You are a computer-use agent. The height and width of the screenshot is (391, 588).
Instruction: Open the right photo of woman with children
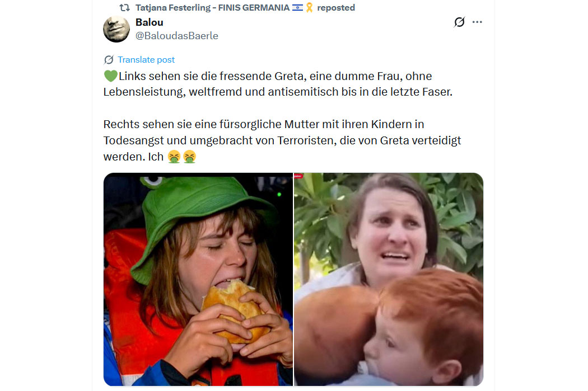pyautogui.click(x=389, y=279)
